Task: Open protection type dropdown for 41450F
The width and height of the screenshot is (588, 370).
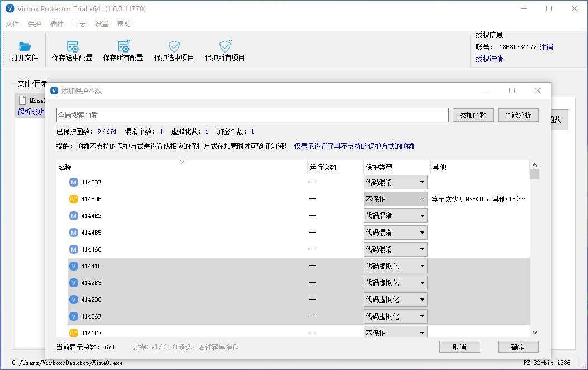Action: (395, 182)
